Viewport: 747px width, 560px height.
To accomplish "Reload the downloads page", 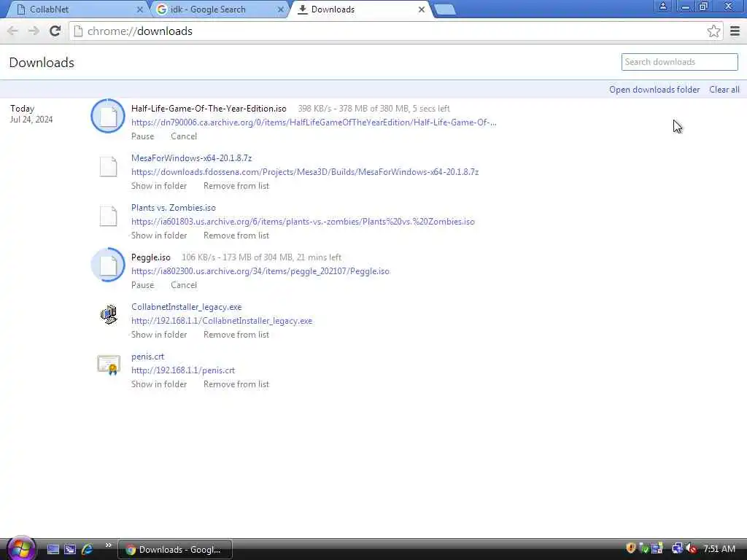I will pos(55,31).
